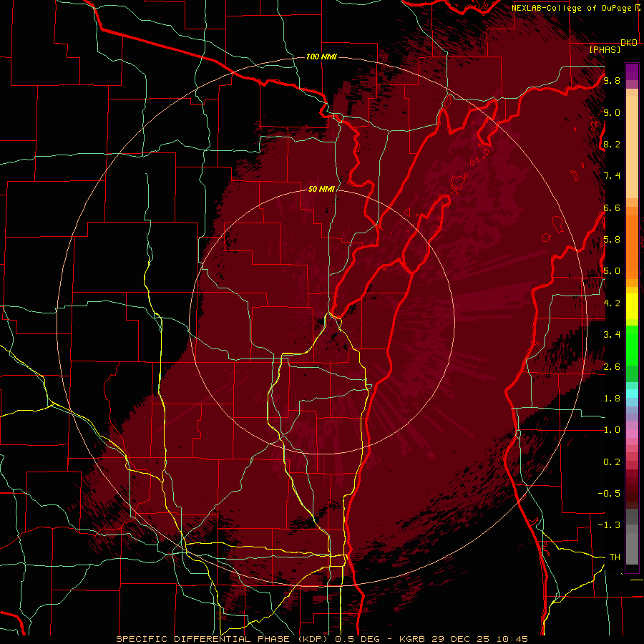This screenshot has width=644, height=644.
Task: Pick the pale peach band near 8.2
Action: pos(632,147)
